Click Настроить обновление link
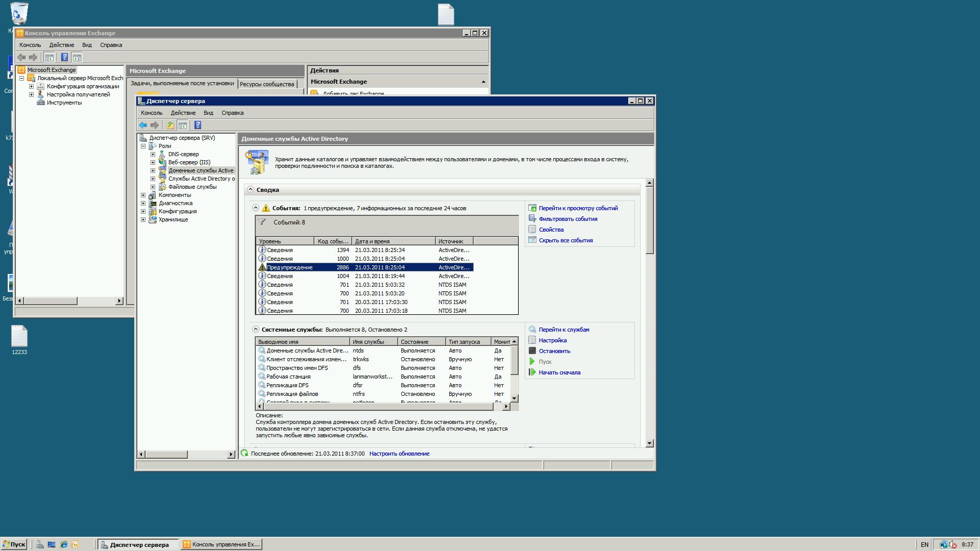The image size is (980, 551). pyautogui.click(x=399, y=454)
